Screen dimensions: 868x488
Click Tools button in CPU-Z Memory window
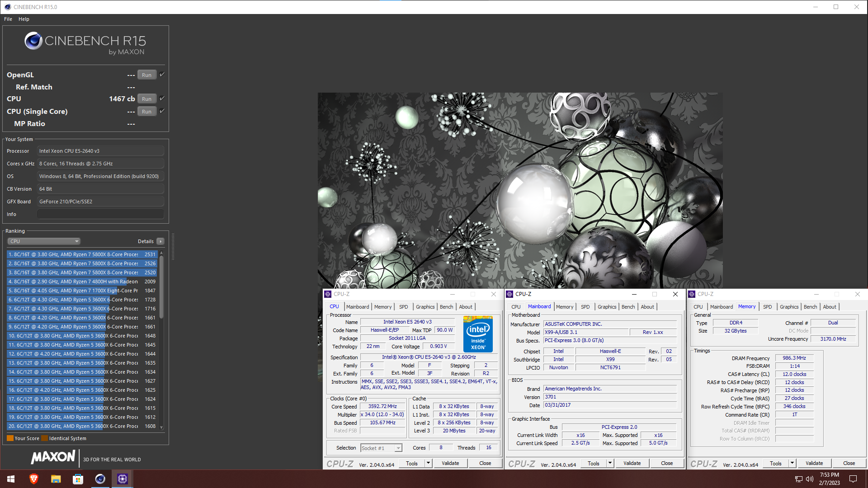776,463
